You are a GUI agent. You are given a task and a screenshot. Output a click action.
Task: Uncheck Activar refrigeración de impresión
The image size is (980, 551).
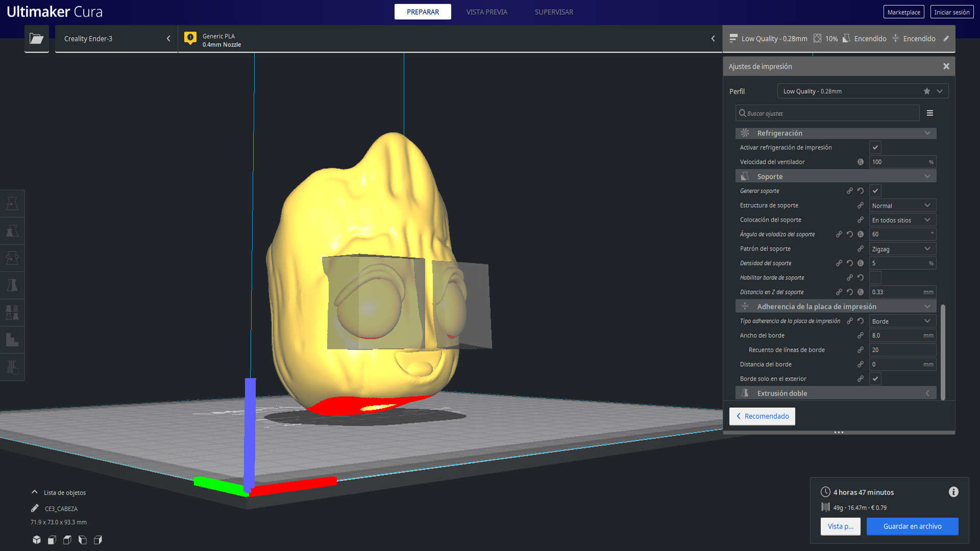875,147
